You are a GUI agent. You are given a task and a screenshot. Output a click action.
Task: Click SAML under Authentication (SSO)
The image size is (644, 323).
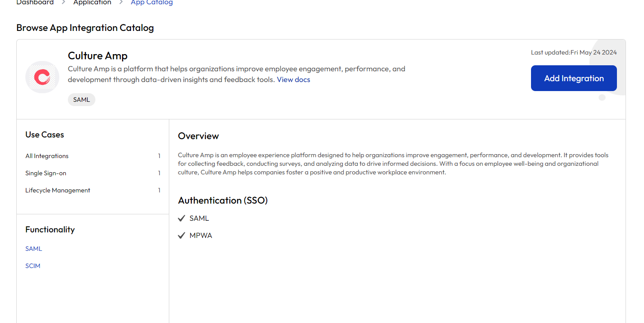pos(199,219)
